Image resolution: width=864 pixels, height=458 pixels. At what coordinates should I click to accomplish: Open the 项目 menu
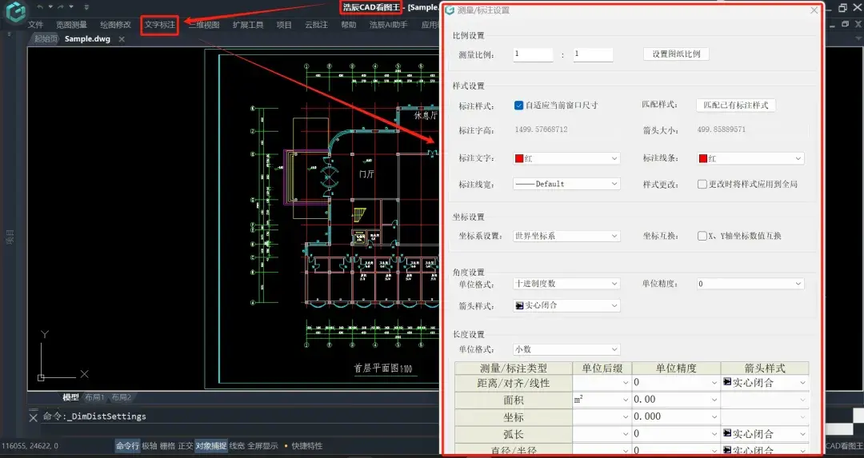pyautogui.click(x=284, y=25)
